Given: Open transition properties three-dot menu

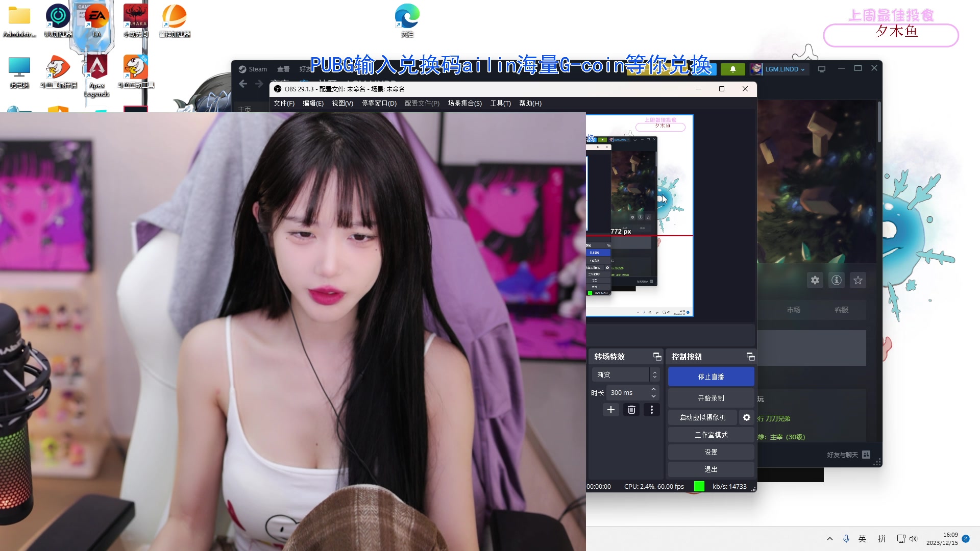Looking at the screenshot, I should point(652,410).
